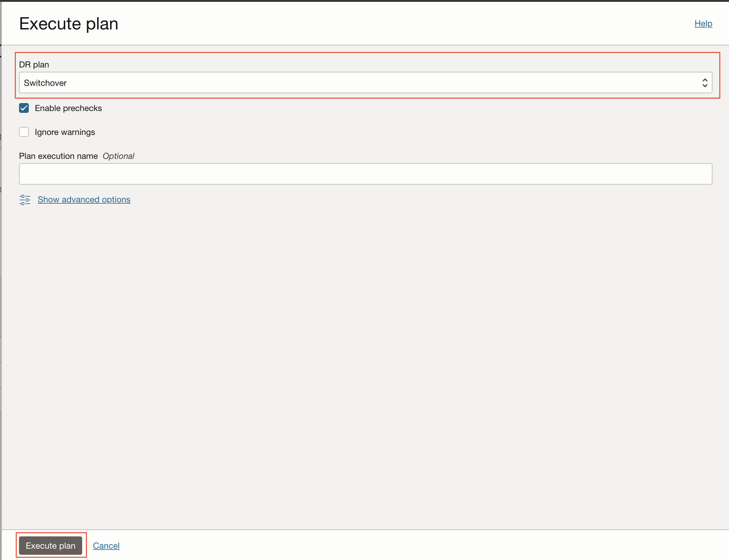Click the Cancel link

click(106, 545)
